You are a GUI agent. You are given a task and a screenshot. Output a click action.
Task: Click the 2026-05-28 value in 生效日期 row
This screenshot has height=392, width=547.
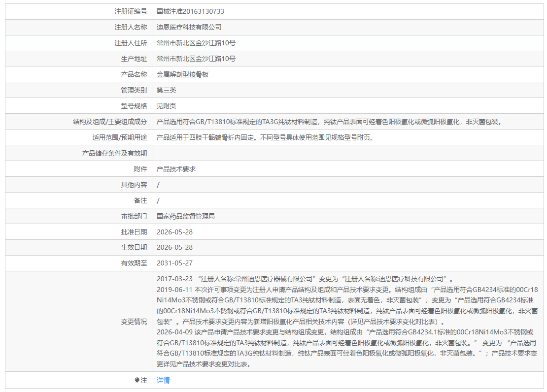click(x=174, y=247)
